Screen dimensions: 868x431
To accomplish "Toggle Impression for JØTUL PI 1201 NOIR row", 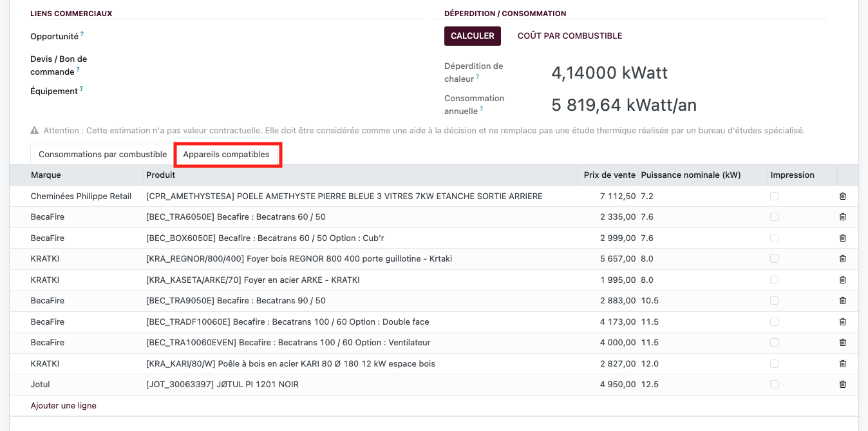I will point(774,384).
